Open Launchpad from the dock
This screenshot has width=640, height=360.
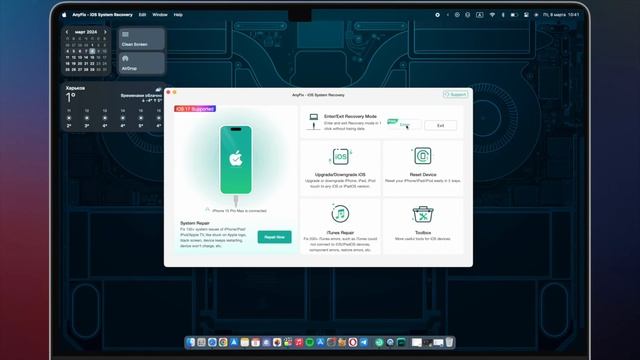pyautogui.click(x=201, y=342)
